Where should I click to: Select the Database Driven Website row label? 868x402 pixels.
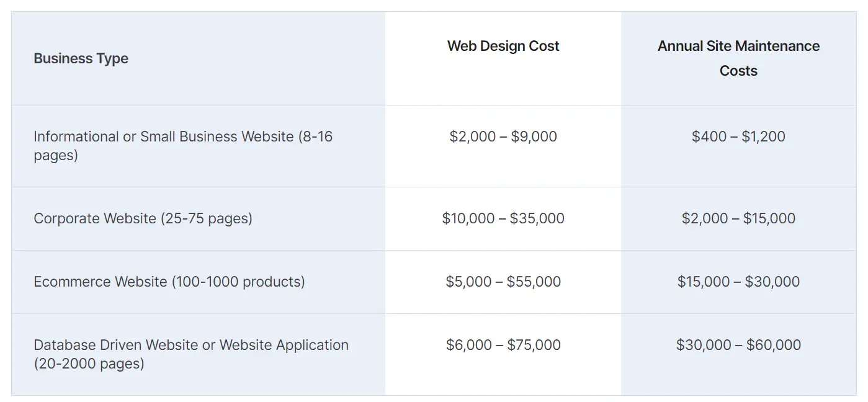[191, 354]
